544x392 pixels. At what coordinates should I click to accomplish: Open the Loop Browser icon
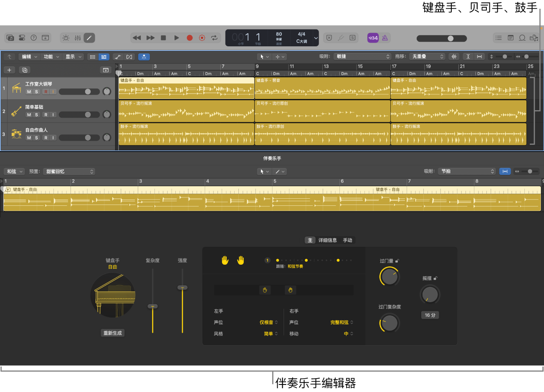[522, 38]
